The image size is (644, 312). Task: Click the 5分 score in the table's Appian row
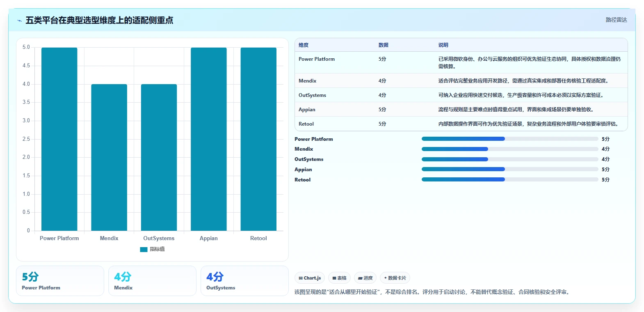382,110
